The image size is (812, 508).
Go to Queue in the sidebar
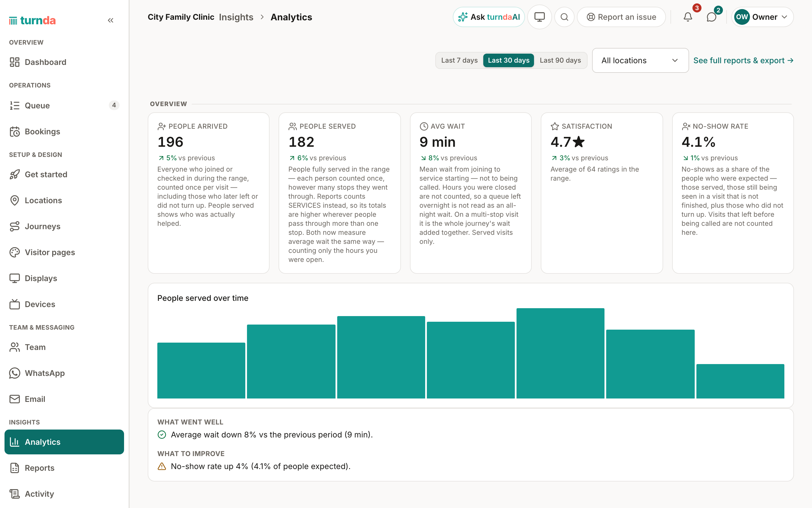tap(64, 106)
